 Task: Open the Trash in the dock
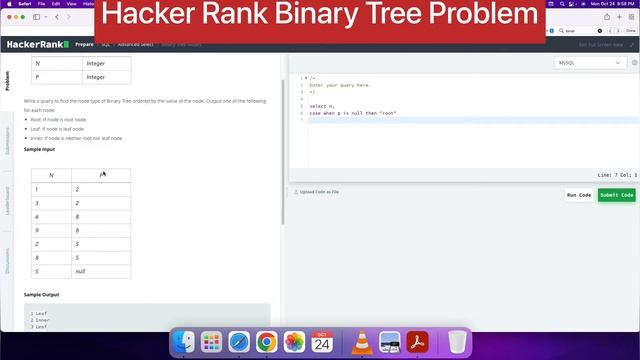point(457,342)
